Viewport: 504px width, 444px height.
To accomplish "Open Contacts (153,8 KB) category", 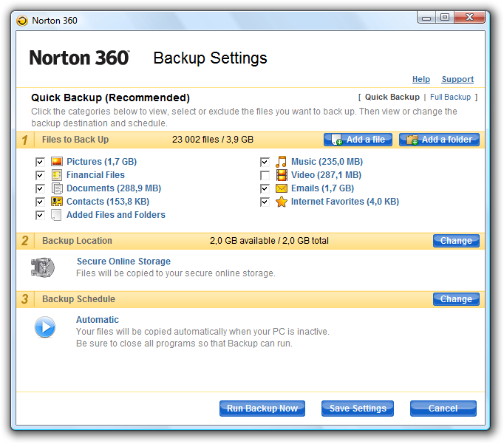I will click(108, 202).
